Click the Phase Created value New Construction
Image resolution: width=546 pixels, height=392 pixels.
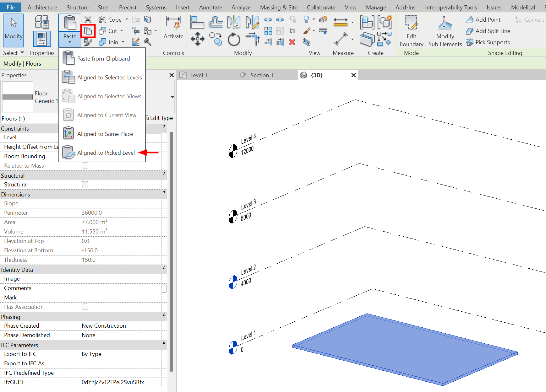coord(121,325)
